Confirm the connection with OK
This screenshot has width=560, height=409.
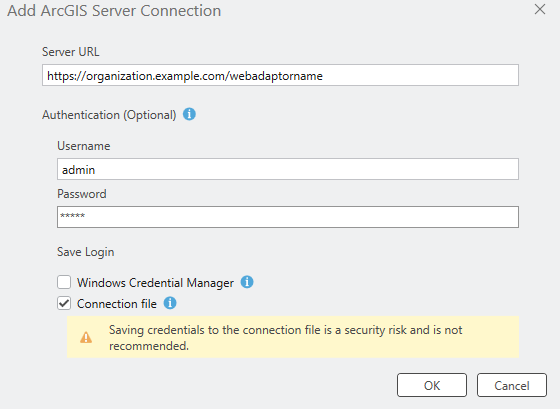tap(432, 385)
